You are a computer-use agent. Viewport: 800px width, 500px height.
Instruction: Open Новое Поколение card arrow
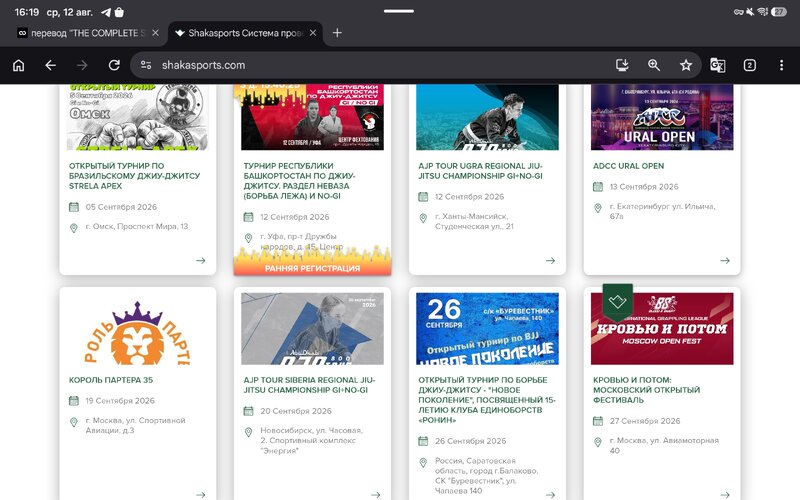tap(550, 495)
